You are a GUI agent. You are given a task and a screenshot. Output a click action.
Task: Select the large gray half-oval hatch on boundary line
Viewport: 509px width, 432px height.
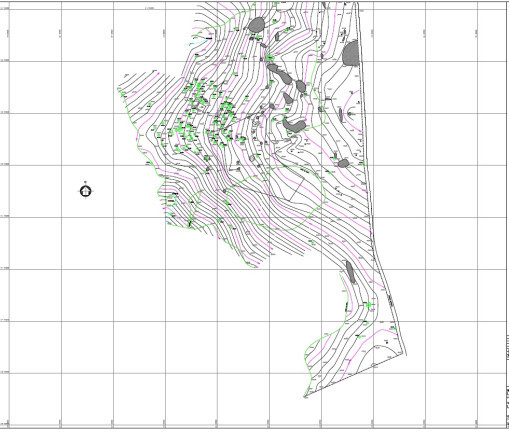coord(351,53)
